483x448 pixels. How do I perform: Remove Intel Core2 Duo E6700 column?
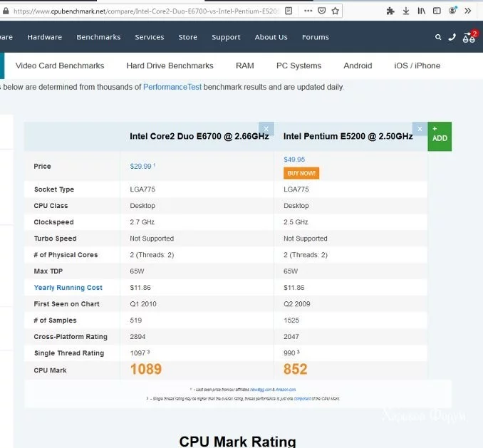click(266, 129)
